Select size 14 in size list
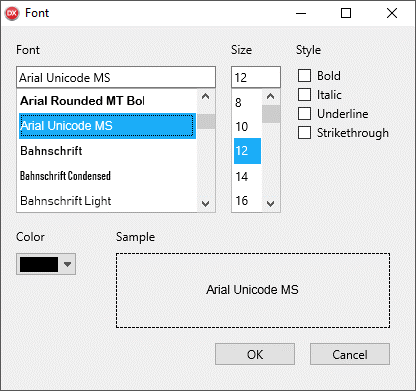This screenshot has width=416, height=391. point(247,176)
